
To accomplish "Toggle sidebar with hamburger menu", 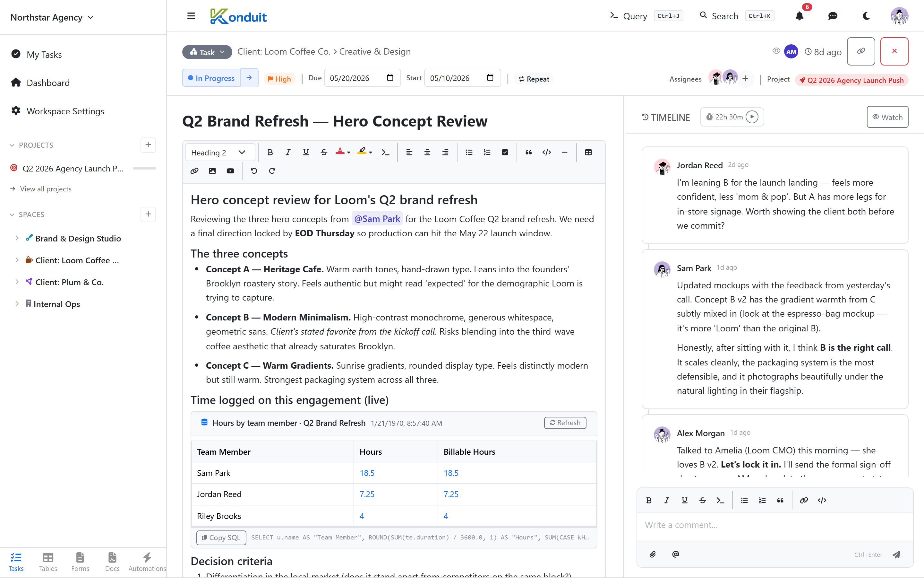I will [191, 16].
